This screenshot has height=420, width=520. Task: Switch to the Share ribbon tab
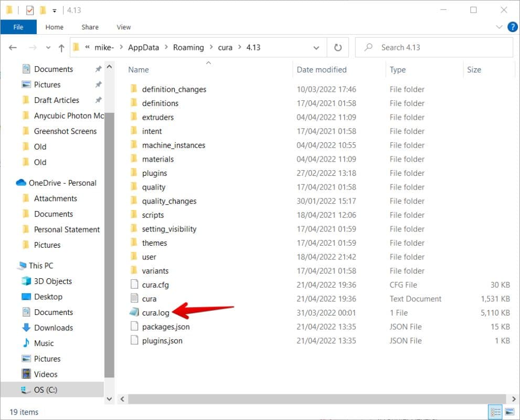click(x=90, y=27)
